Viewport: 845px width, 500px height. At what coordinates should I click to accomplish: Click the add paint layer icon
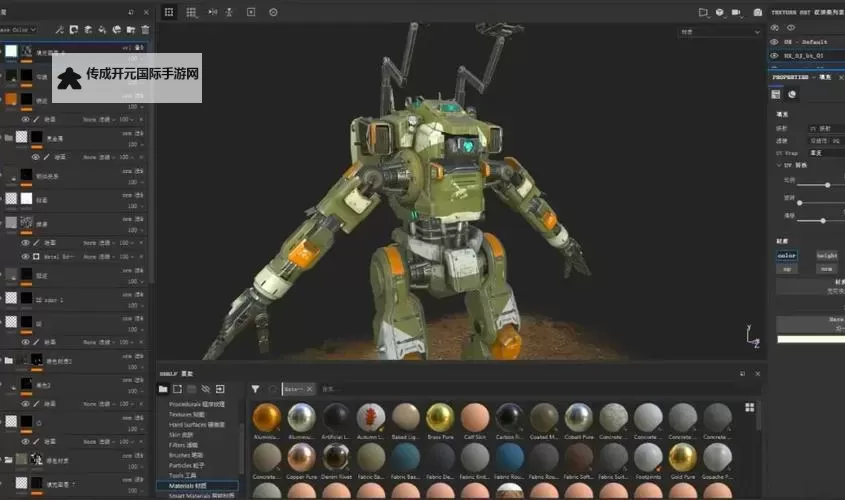[x=88, y=30]
